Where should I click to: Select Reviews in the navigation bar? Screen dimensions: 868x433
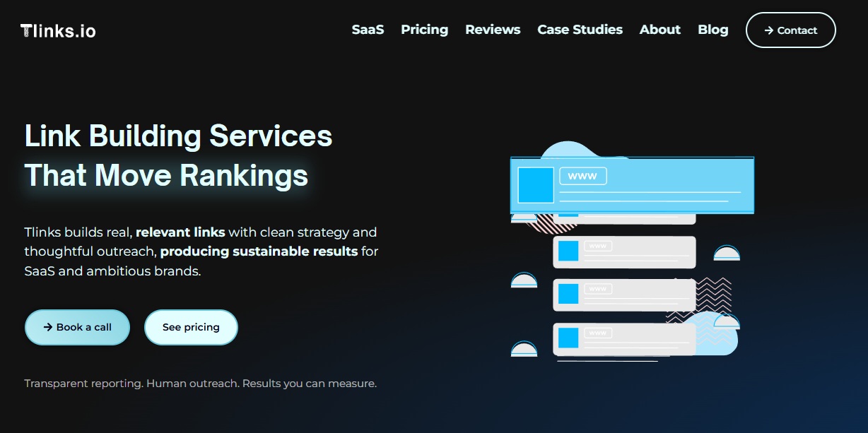click(493, 30)
